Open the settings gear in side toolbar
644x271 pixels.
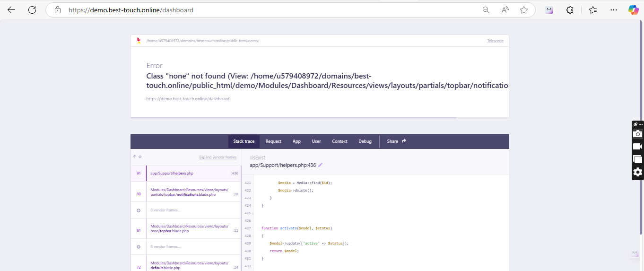click(x=637, y=172)
